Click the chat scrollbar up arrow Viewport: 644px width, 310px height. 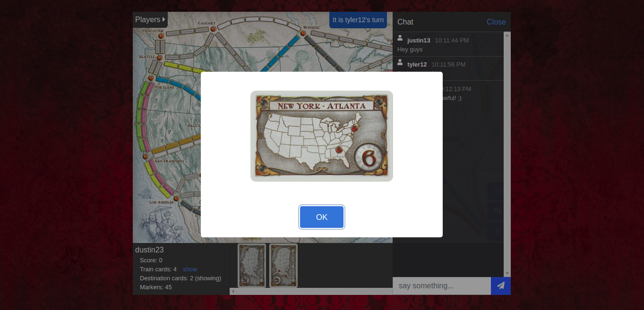point(507,35)
